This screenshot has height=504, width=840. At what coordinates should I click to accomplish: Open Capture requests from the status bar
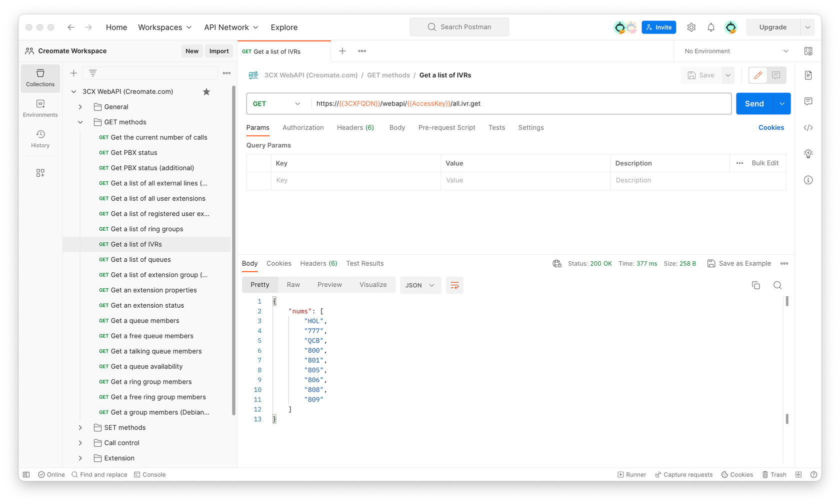click(683, 475)
